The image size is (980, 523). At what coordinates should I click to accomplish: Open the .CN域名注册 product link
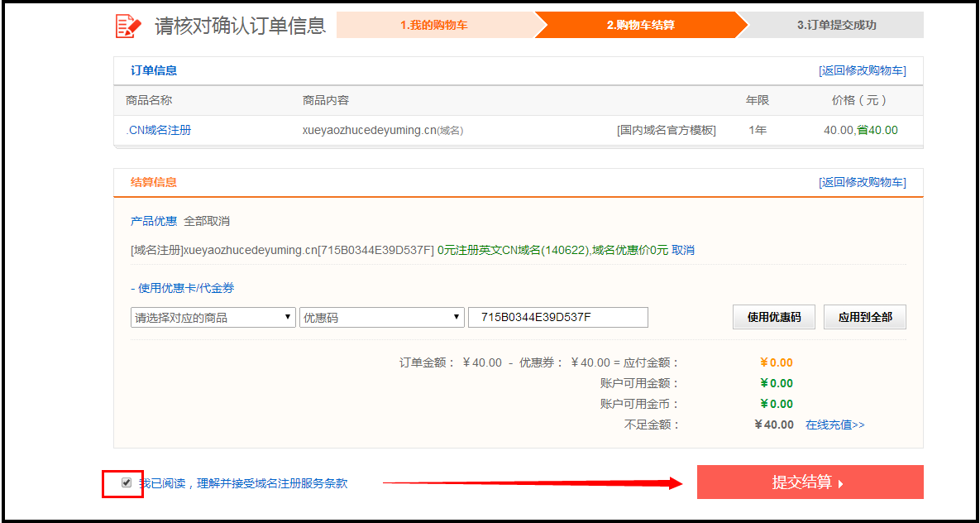pos(158,130)
